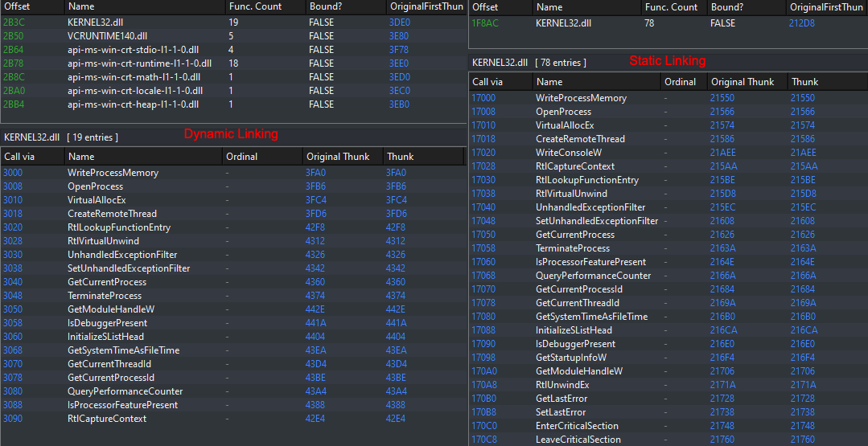Viewport: 868px width, 446px height.
Task: Select CreateRemoteThread in the 78-entries list
Action: (580, 139)
